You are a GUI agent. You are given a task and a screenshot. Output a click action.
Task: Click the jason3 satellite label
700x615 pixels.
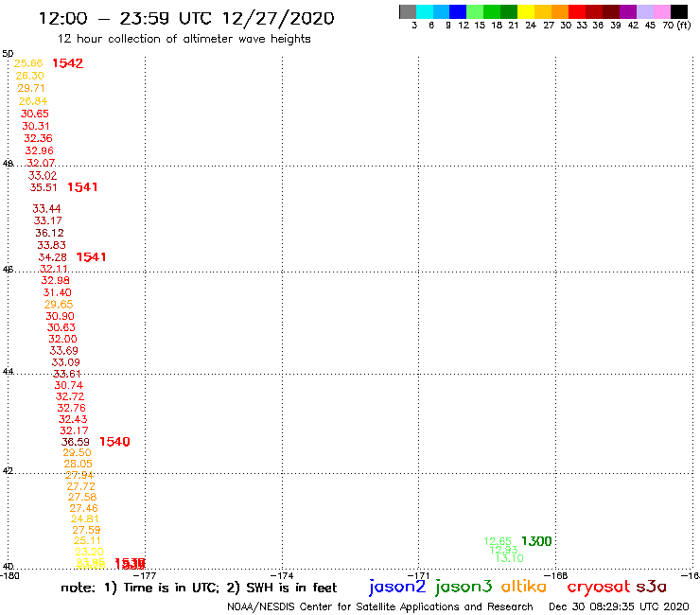click(464, 587)
